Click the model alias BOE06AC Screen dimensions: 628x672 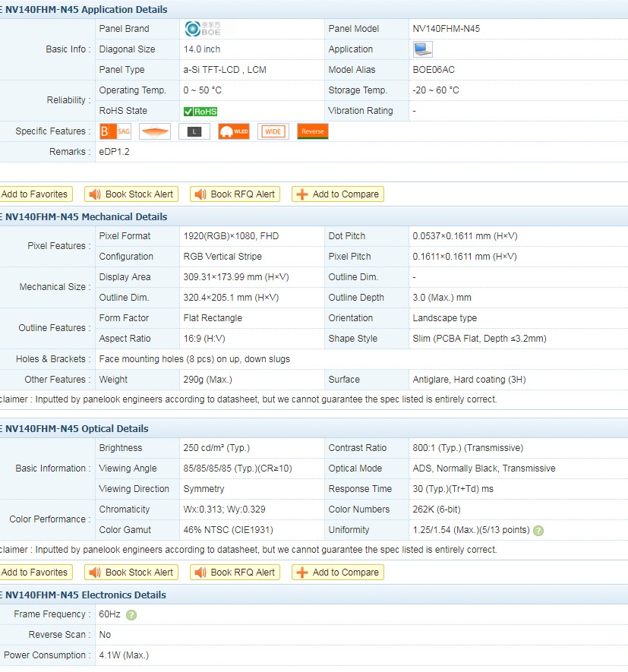click(434, 70)
